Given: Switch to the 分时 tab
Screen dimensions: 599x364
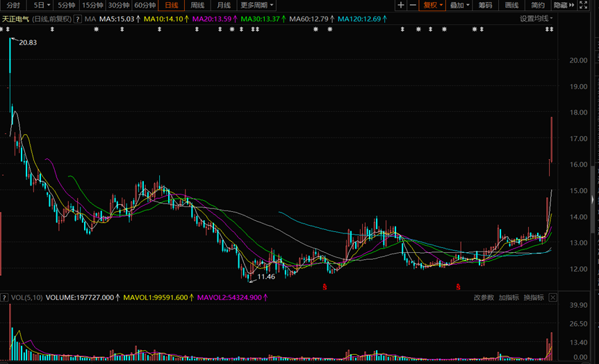Looking at the screenshot, I should point(13,5).
